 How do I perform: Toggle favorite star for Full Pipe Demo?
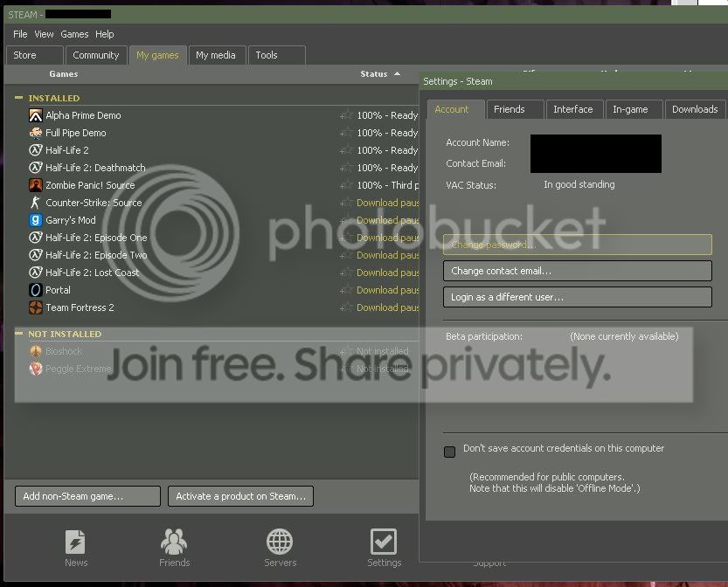346,133
